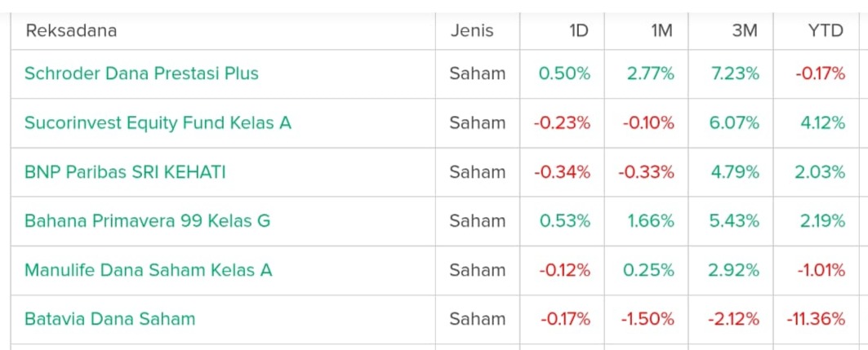Click BNP Paribas -0.33% 1M value
The image size is (868, 350).
[x=647, y=172]
